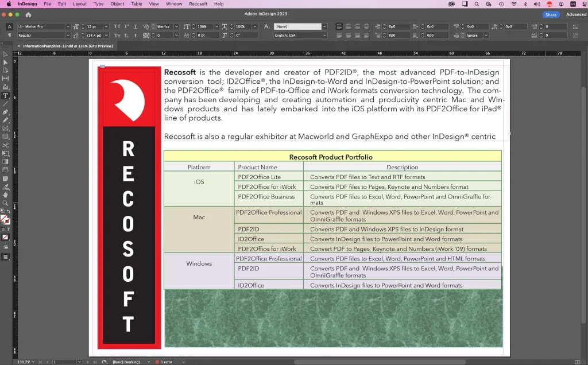Toggle Underline formatting

(136, 26)
